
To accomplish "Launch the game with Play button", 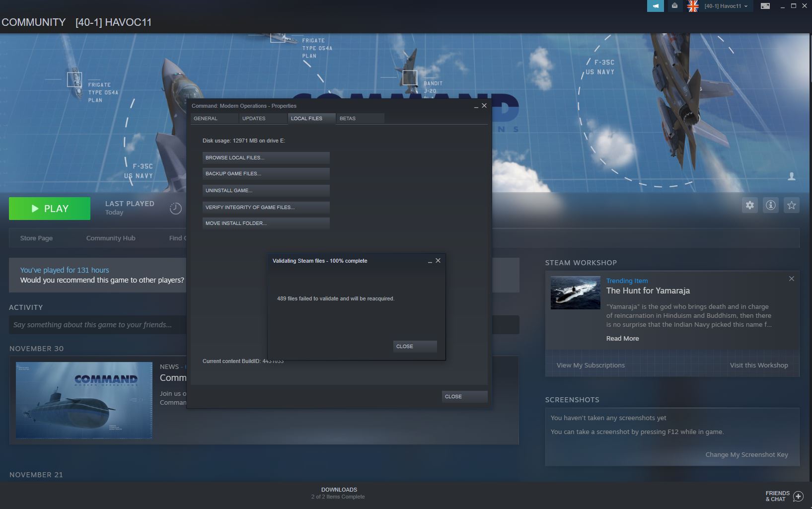I will coord(50,209).
